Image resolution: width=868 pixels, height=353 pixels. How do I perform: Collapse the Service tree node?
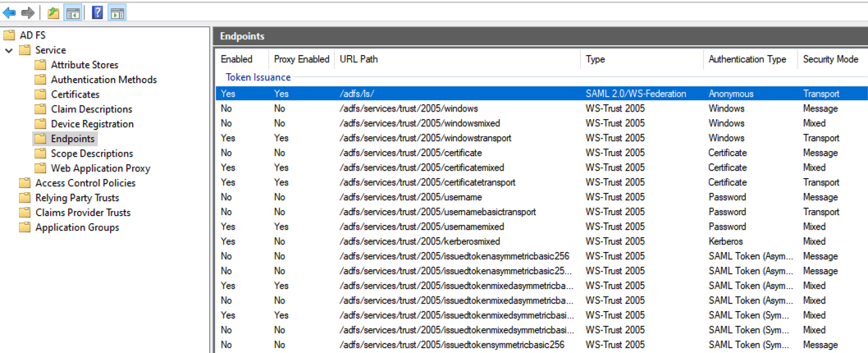pyautogui.click(x=9, y=50)
